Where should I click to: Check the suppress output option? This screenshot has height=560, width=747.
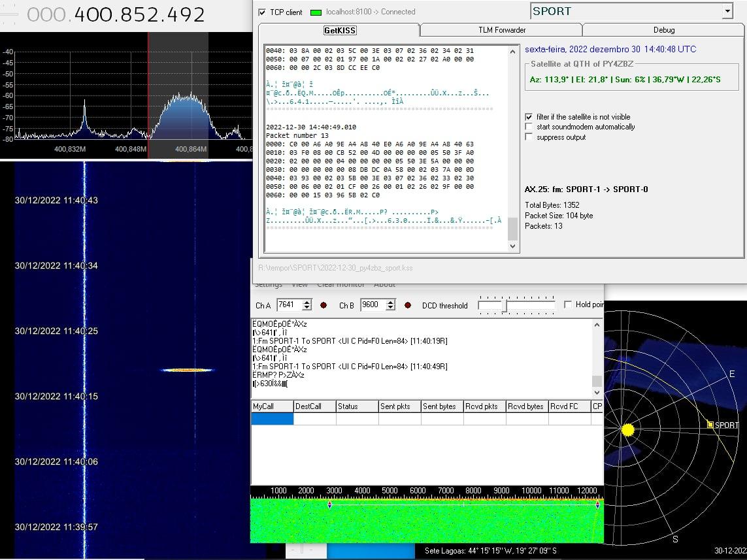pos(529,137)
